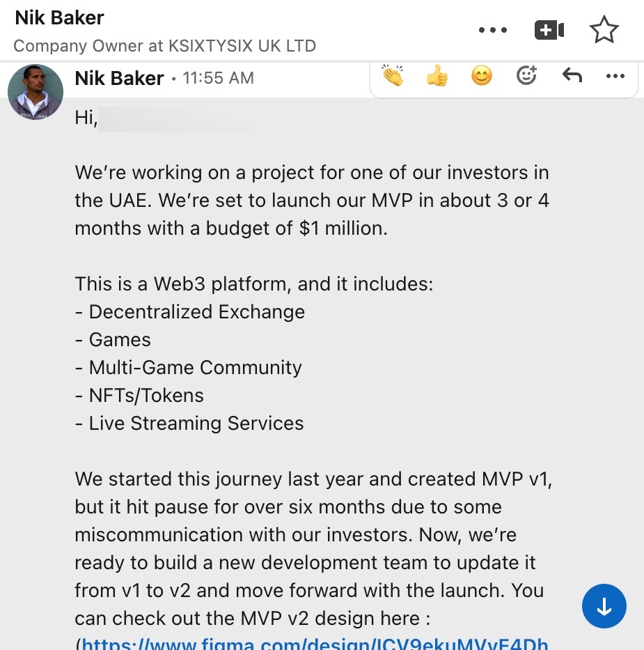Open message options three-dot menu
Screen dimensions: 644x650
(x=615, y=76)
